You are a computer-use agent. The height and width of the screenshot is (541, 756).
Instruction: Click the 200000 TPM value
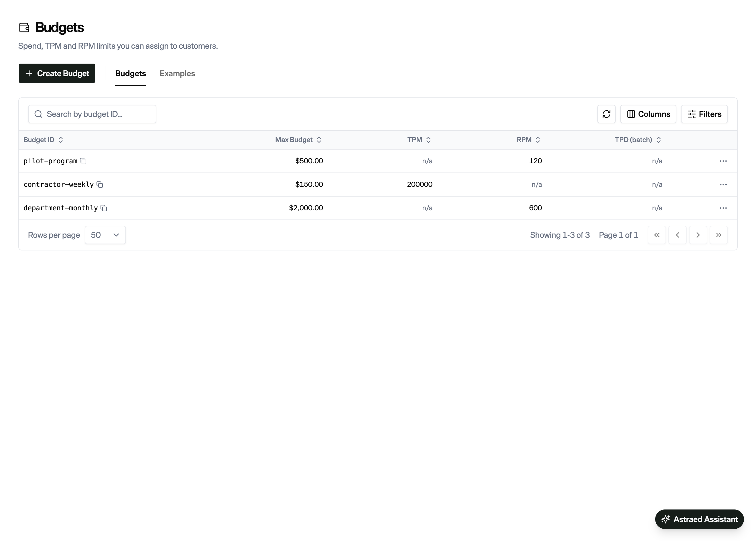(x=420, y=184)
